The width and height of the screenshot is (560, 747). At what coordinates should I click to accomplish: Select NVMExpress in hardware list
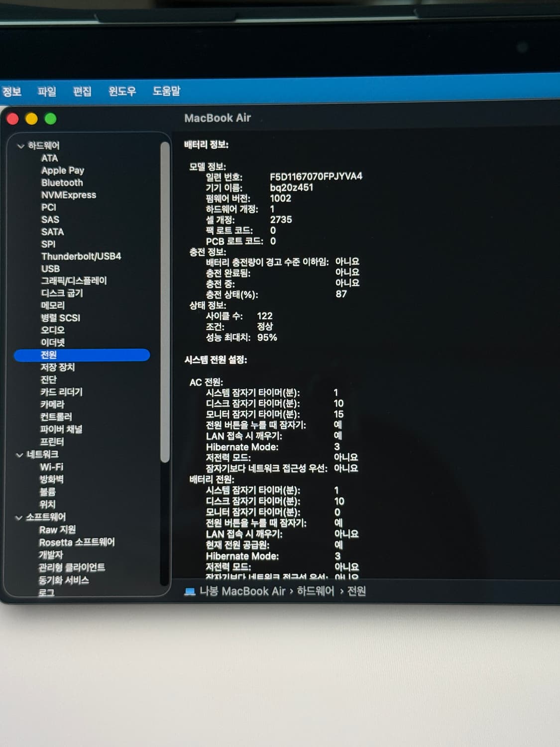[x=69, y=195]
